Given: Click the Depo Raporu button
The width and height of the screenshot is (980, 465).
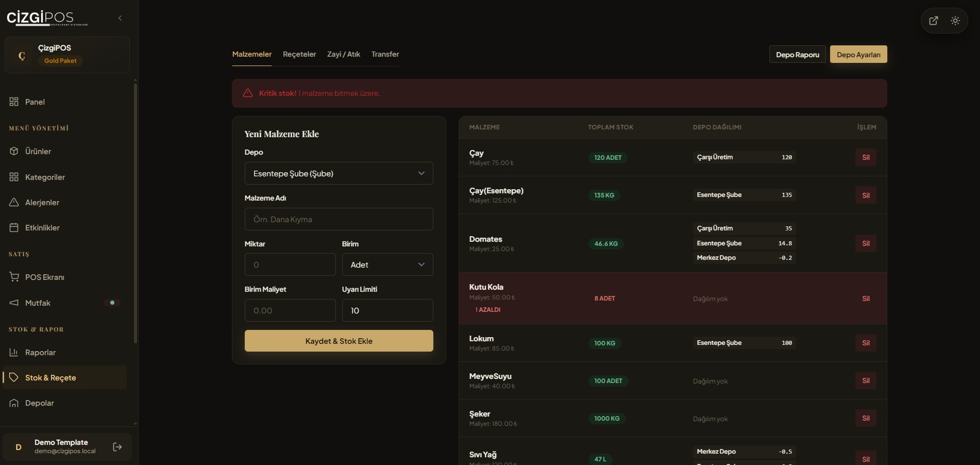Looking at the screenshot, I should tap(798, 54).
